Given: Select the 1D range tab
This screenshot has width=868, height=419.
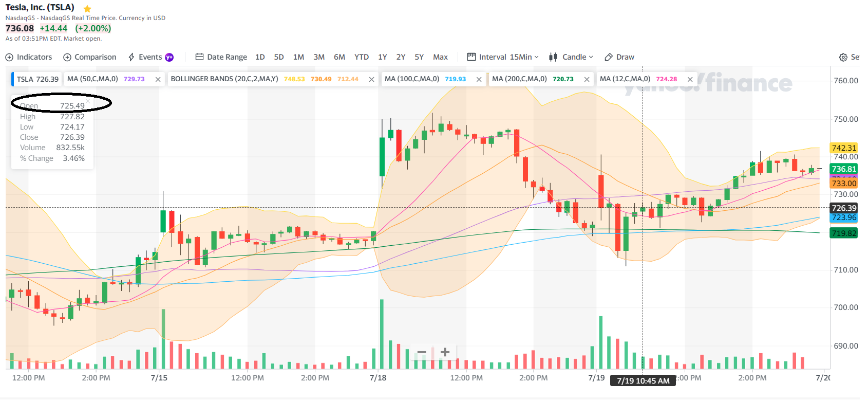Looking at the screenshot, I should pyautogui.click(x=260, y=57).
